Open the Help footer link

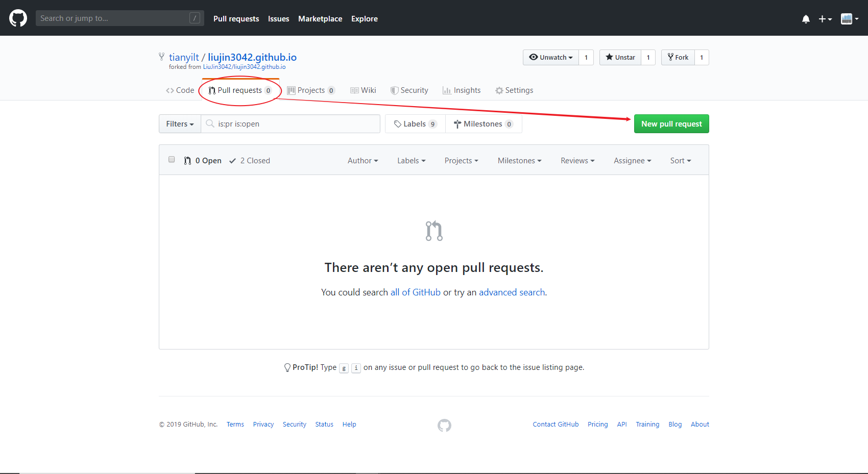349,425
